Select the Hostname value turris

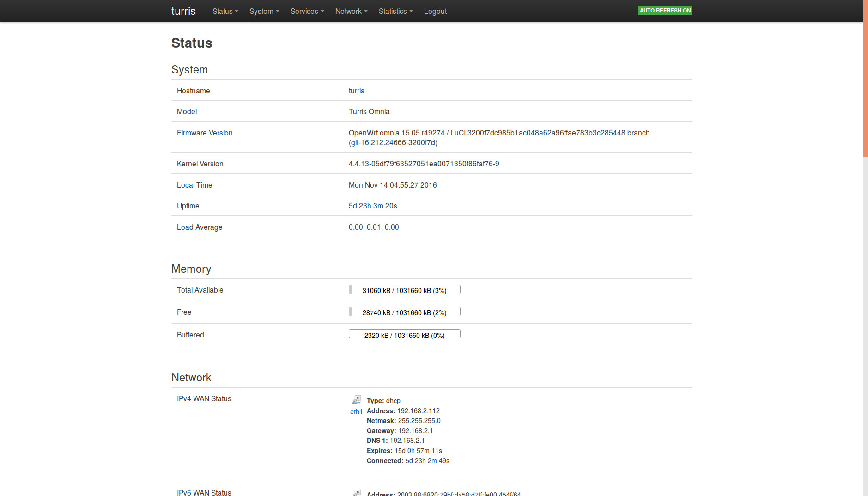pos(356,91)
